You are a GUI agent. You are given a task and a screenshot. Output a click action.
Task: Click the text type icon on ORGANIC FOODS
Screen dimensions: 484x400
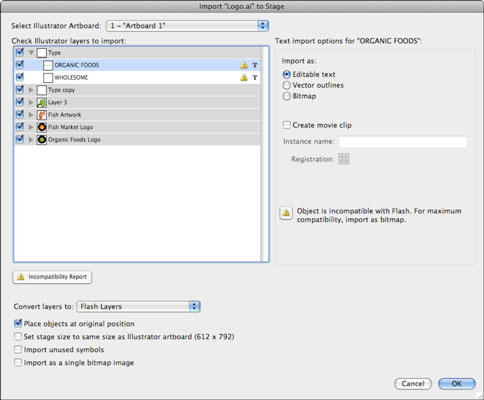[x=255, y=65]
